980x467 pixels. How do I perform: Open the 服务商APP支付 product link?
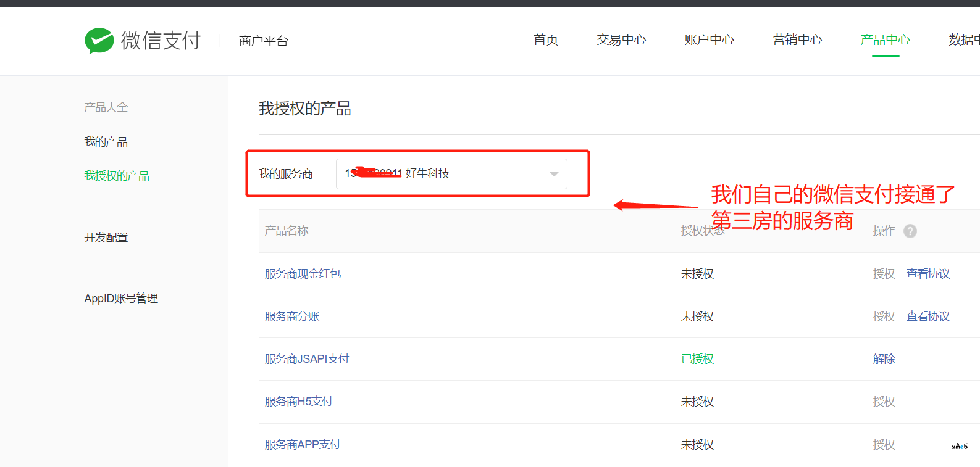click(x=303, y=445)
